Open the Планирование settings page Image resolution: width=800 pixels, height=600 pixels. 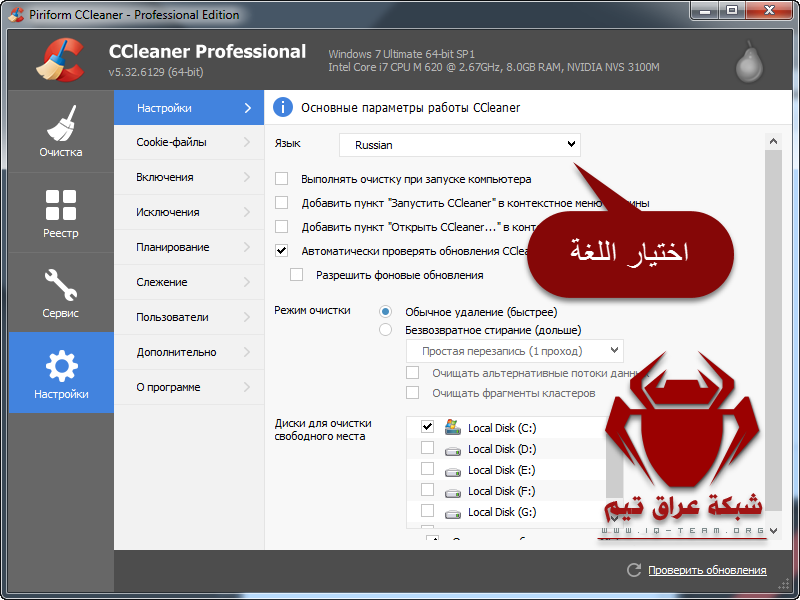[x=189, y=247]
